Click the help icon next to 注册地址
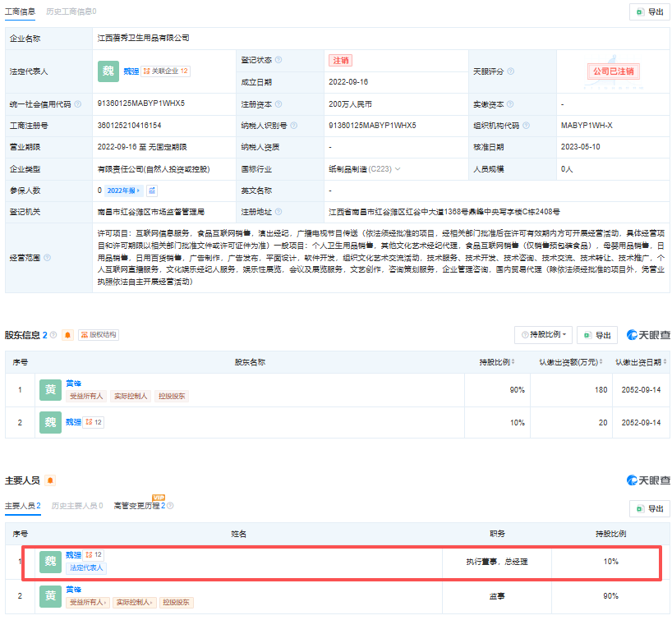Viewport: 672px width, 620px height. pyautogui.click(x=278, y=212)
